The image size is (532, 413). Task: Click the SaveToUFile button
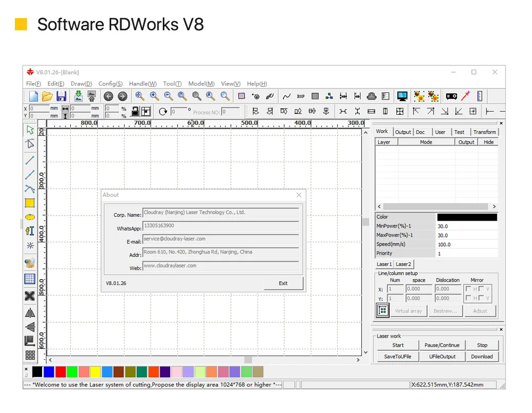point(398,356)
